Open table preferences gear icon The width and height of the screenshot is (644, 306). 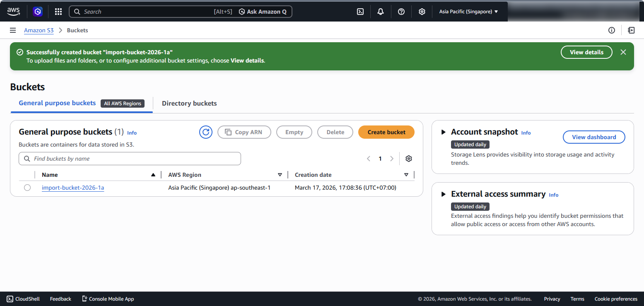pos(409,159)
